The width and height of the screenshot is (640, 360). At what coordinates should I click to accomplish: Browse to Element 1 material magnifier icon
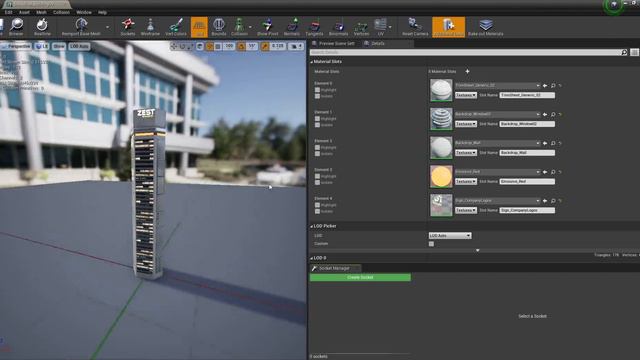[x=553, y=115]
